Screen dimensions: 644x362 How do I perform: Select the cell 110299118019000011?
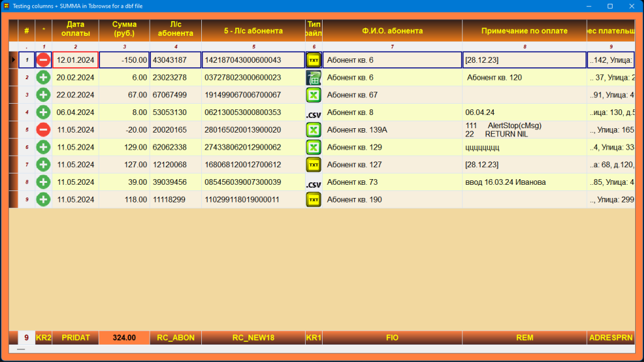click(x=253, y=199)
